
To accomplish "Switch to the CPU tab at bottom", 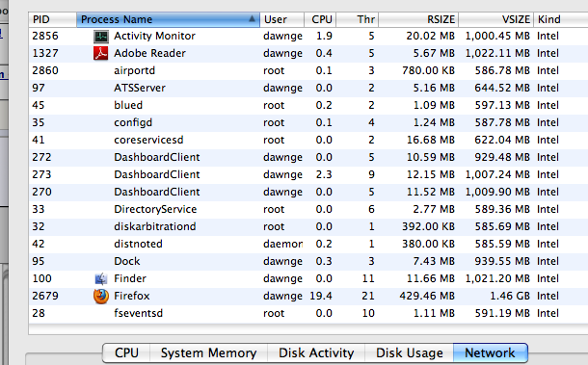I will pyautogui.click(x=126, y=353).
